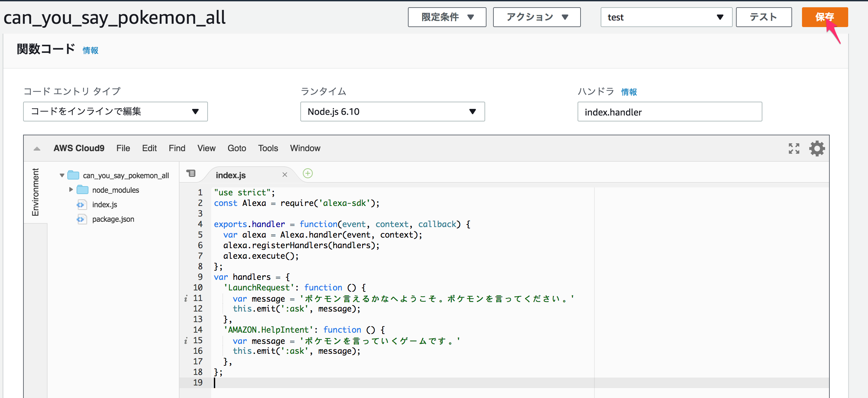Image resolution: width=868 pixels, height=398 pixels.
Task: Open the Find menu
Action: point(177,148)
